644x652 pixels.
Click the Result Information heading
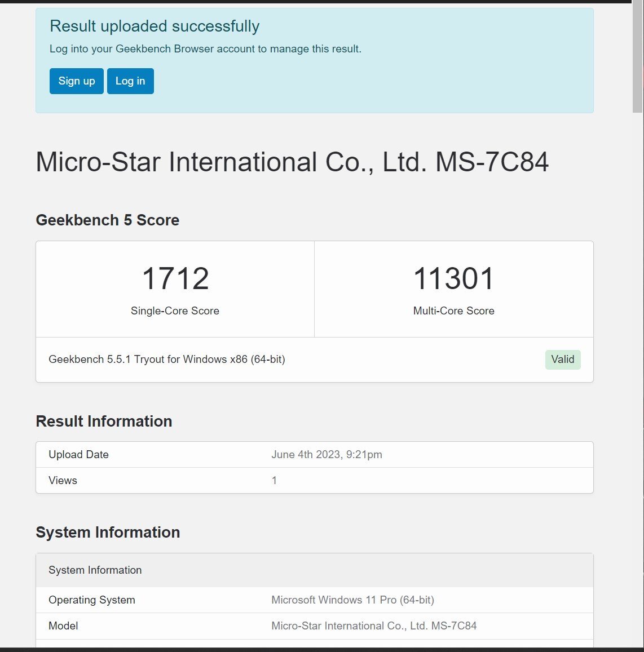coord(104,421)
